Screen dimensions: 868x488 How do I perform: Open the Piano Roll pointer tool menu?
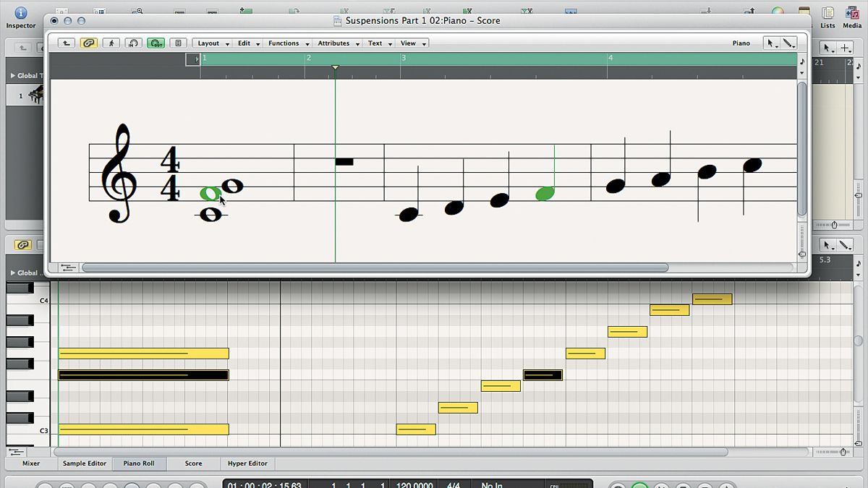(827, 245)
